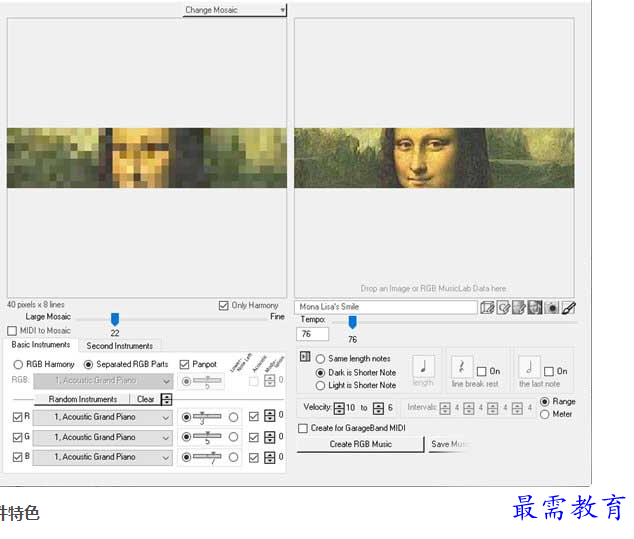The width and height of the screenshot is (634, 539).
Task: Click the Clear button
Action: (x=146, y=399)
